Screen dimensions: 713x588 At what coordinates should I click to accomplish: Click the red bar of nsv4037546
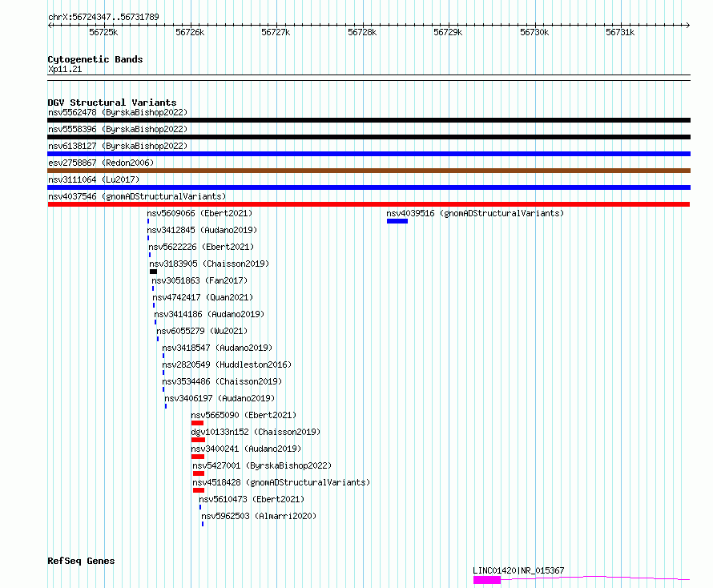point(369,204)
